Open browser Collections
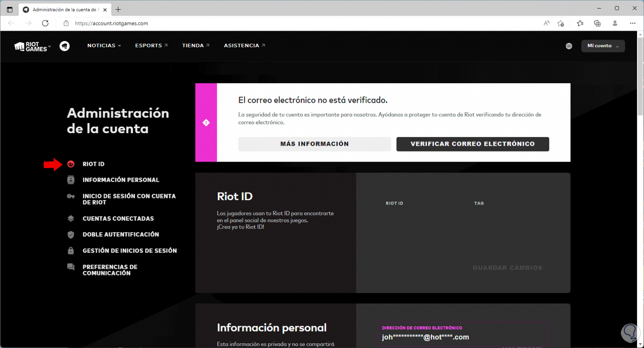Screen dimensions: 644x348 click(x=597, y=23)
